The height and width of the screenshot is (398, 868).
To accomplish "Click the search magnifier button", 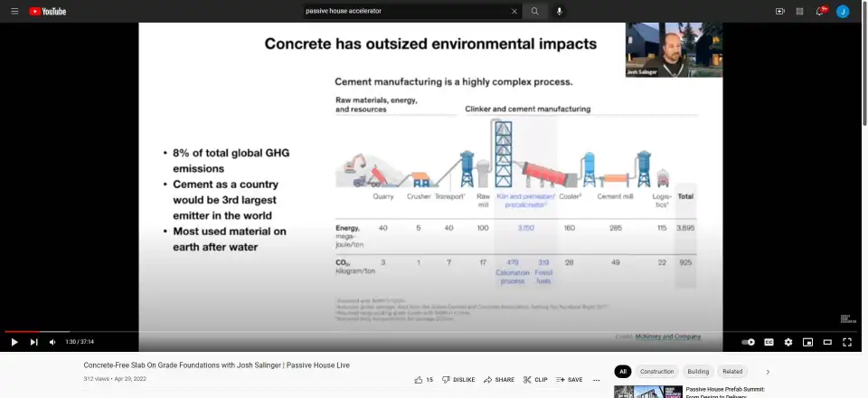I will [534, 11].
